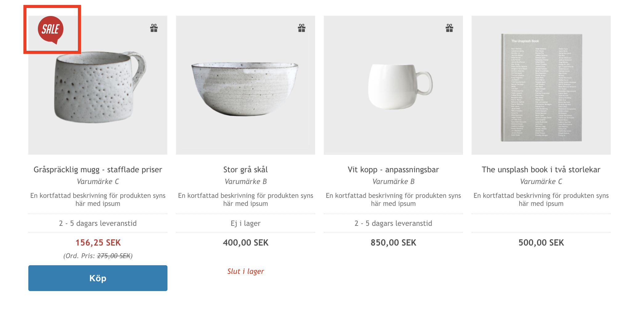This screenshot has height=320, width=644.
Task: Open 'The unsplash book i två storlekar' title
Action: (541, 170)
